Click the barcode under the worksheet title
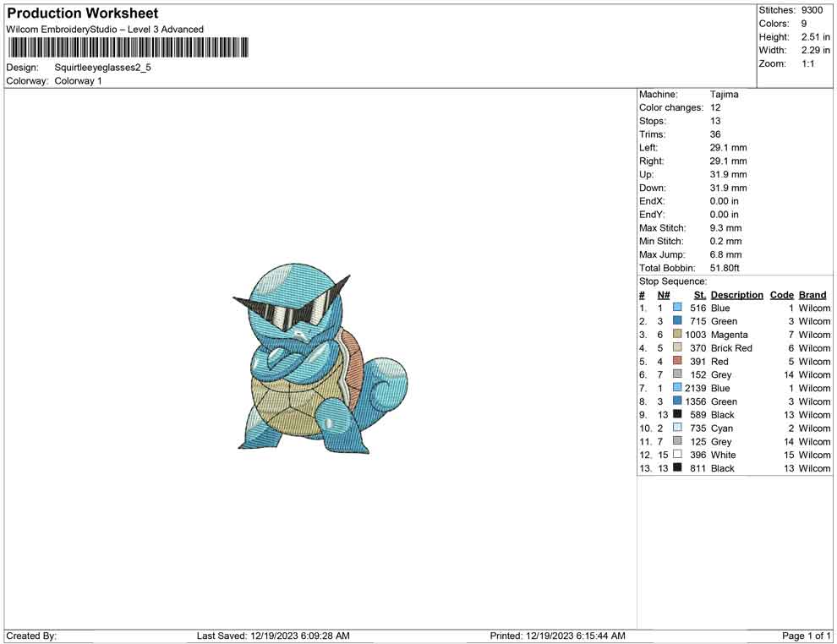Viewport: 837px width, 644px height. point(129,47)
